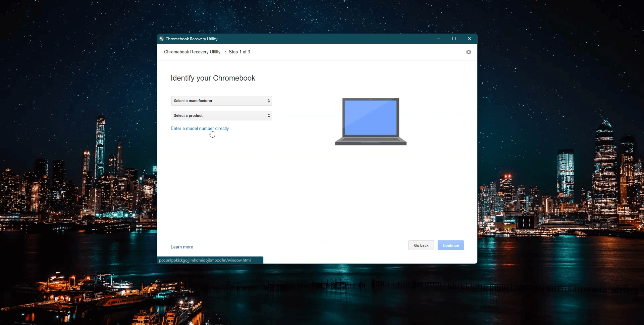Viewport: 644px width, 325px height.
Task: Maximize the Chromebook Recovery Utility window
Action: (454, 39)
